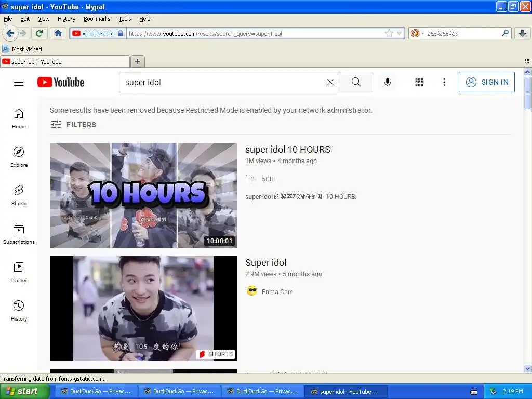Click the system tray icon beside the clock
Screen dimensions: 532x399
(x=493, y=391)
